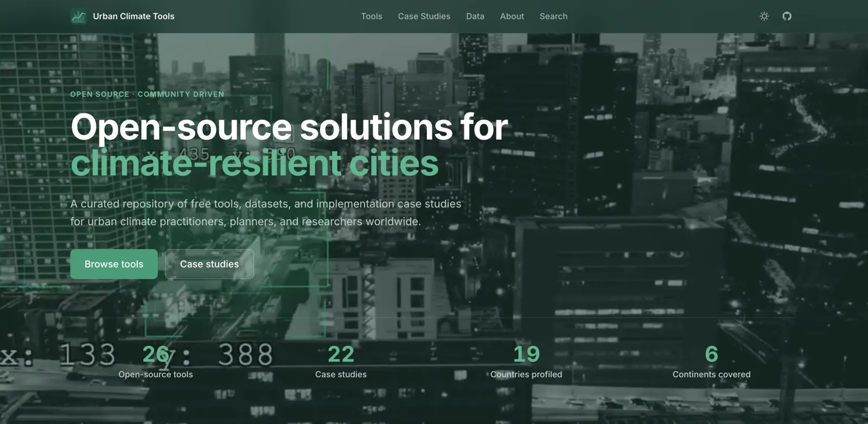868x424 pixels.
Task: Click the Urban Climate Tools site title
Action: pyautogui.click(x=133, y=16)
